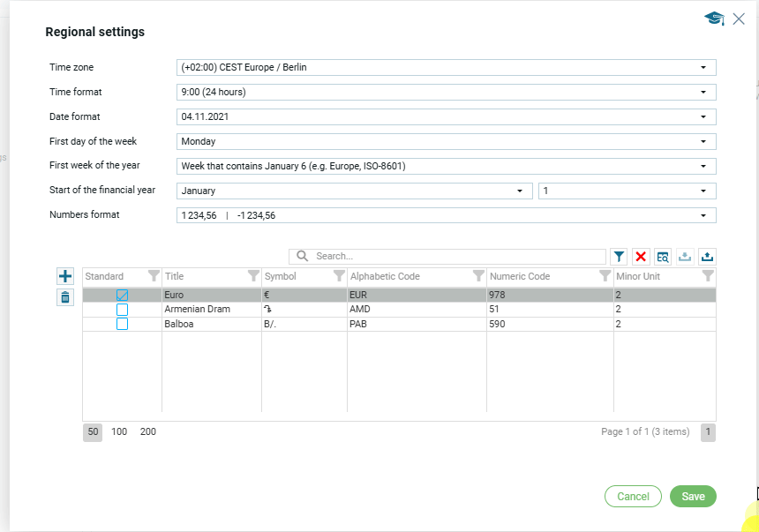Click the blue funnel filter toolbar icon
The width and height of the screenshot is (759, 532).
pyautogui.click(x=619, y=257)
